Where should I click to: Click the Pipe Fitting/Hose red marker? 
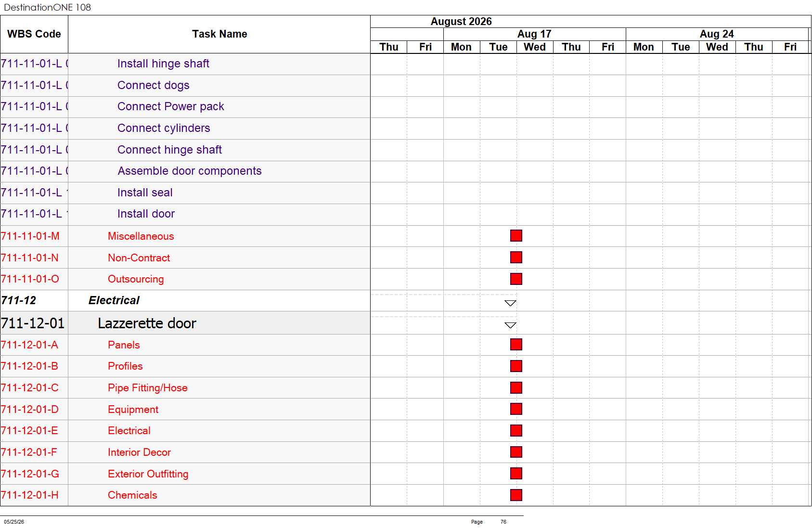pyautogui.click(x=516, y=388)
